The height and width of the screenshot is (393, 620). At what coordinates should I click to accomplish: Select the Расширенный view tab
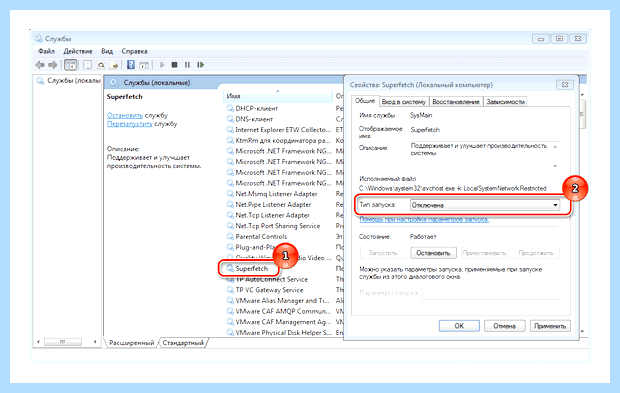point(132,343)
